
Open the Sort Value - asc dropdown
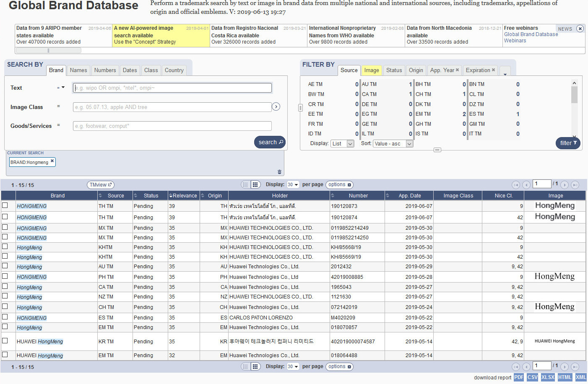[x=393, y=143]
